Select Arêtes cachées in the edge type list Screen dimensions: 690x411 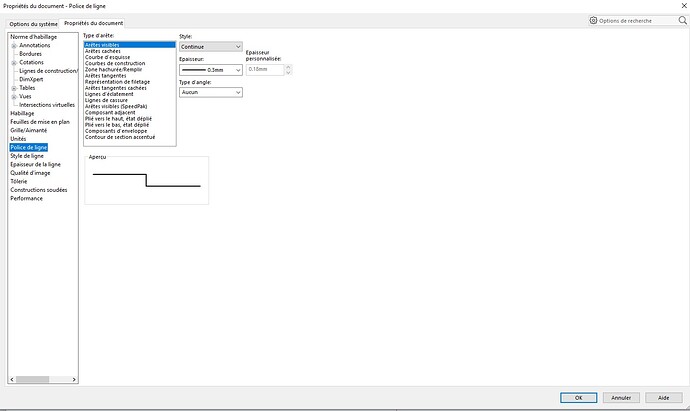click(103, 51)
